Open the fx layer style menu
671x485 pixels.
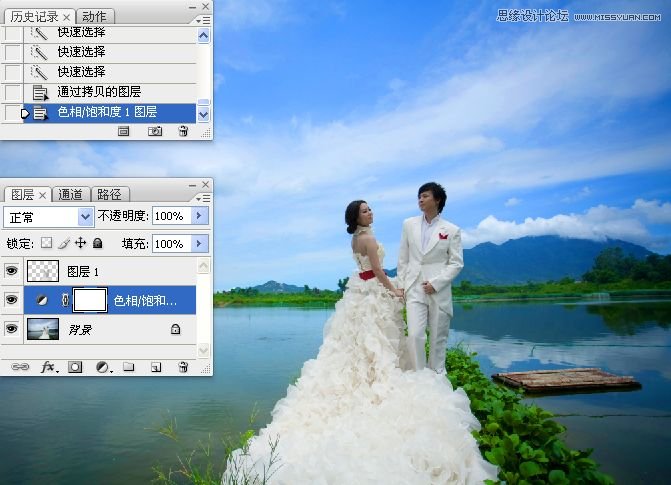[x=48, y=367]
